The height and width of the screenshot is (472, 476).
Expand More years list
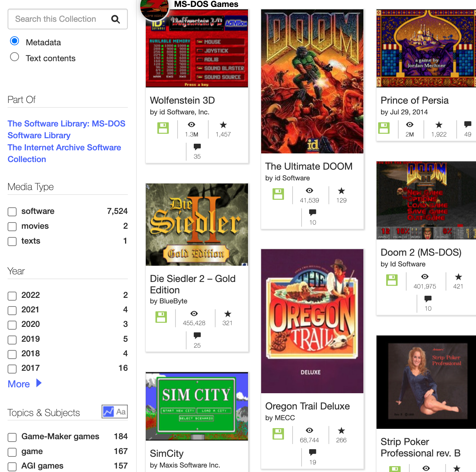click(25, 384)
